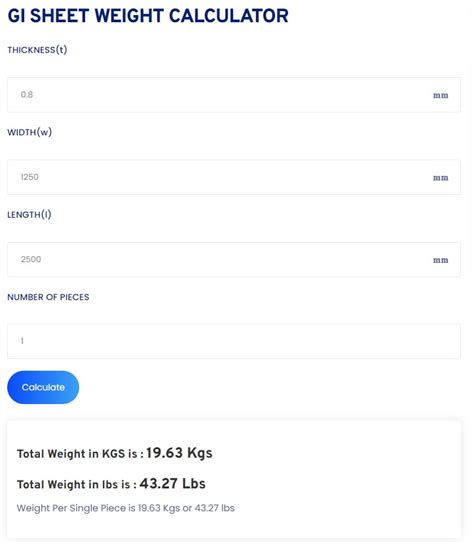The image size is (474, 544).
Task: Click the mm unit in Thickness field
Action: (x=441, y=96)
